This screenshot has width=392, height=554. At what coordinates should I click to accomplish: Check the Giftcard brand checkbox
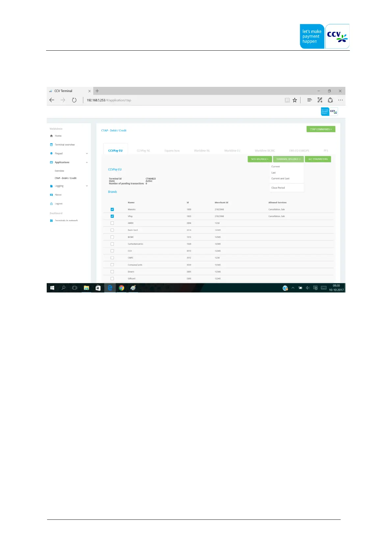[112, 279]
